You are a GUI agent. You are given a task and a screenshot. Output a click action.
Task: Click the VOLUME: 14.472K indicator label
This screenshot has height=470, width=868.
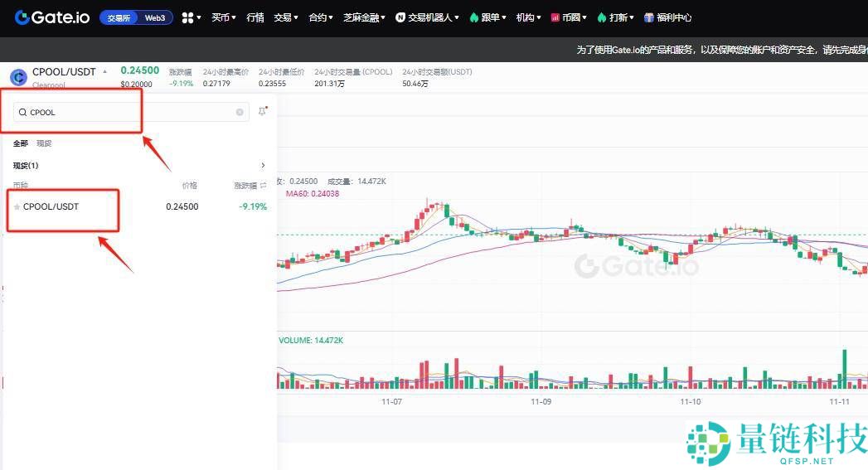[311, 341]
